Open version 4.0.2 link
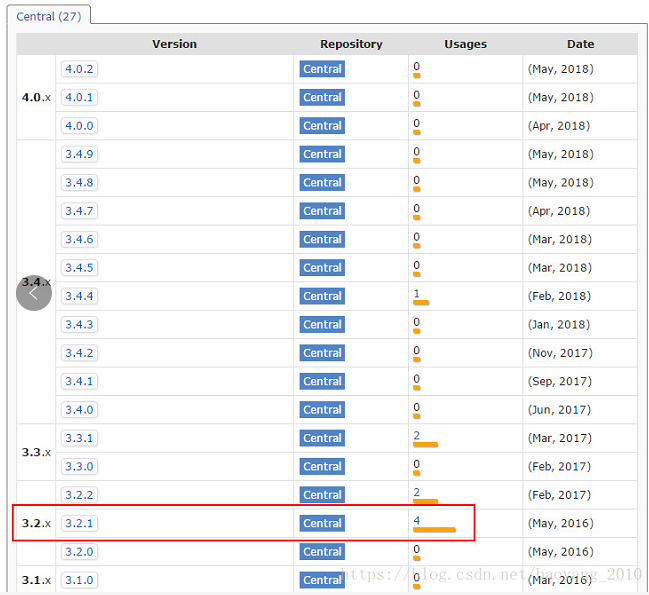 79,69
